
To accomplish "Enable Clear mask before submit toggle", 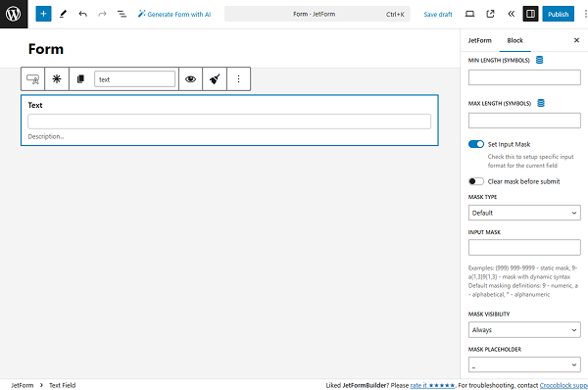I will 476,181.
